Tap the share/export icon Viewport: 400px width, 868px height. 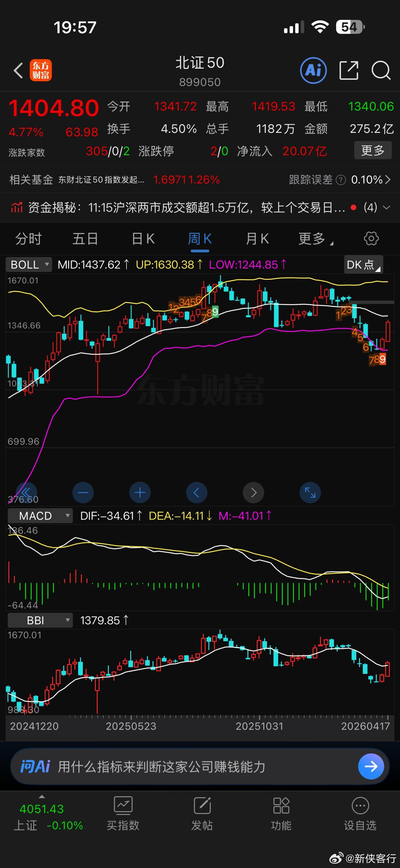click(x=349, y=70)
